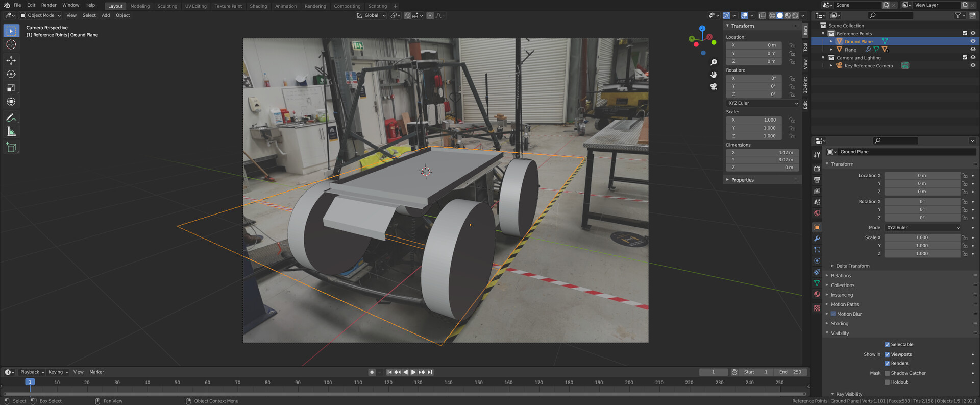Switch to the Sculpting workspace tab
Viewport: 980px width, 405px height.
(167, 6)
